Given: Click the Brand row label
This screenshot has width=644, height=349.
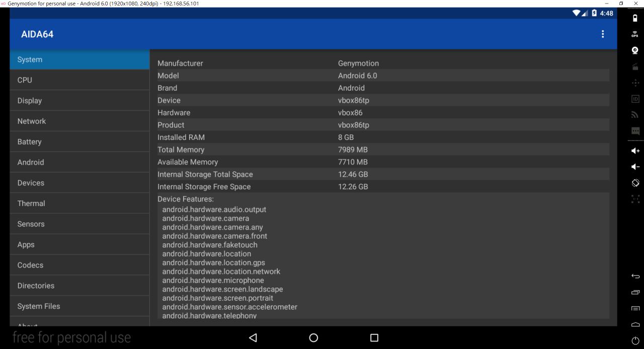Looking at the screenshot, I should pyautogui.click(x=167, y=88).
